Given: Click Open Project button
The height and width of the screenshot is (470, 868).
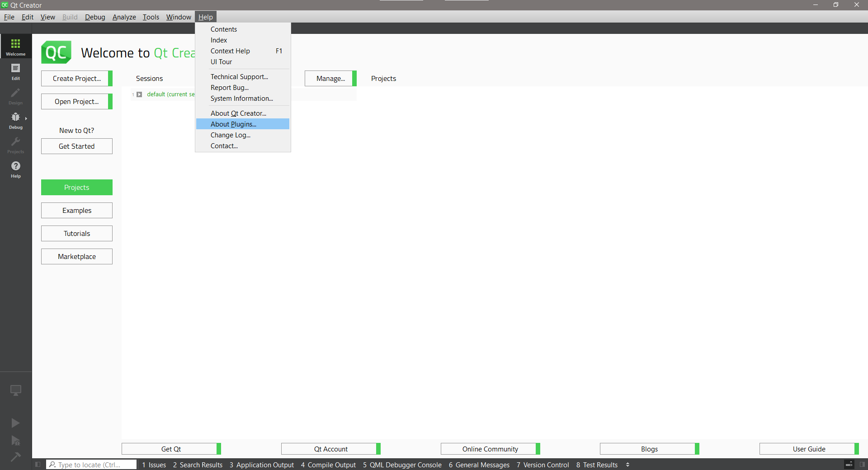Looking at the screenshot, I should tap(77, 102).
